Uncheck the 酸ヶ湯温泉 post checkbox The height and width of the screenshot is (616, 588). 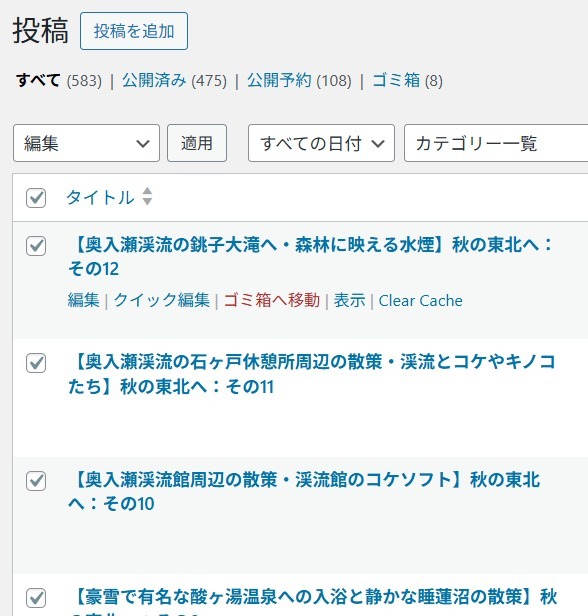pyautogui.click(x=36, y=598)
